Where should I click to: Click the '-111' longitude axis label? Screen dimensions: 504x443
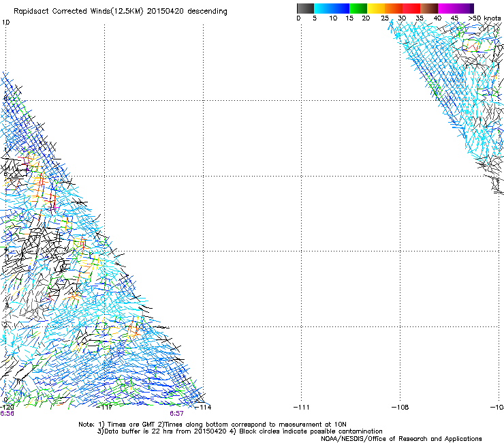[302, 408]
